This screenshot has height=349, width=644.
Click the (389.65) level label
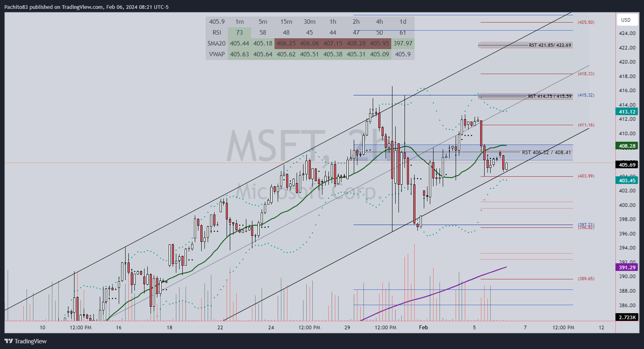click(586, 279)
